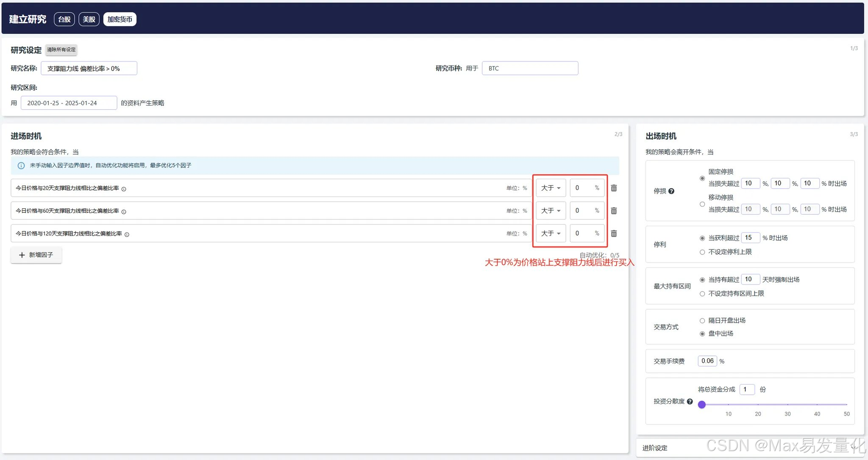Select 隔日开盘出场 trading method
Viewport: 868px width, 460px height.
pyautogui.click(x=702, y=321)
